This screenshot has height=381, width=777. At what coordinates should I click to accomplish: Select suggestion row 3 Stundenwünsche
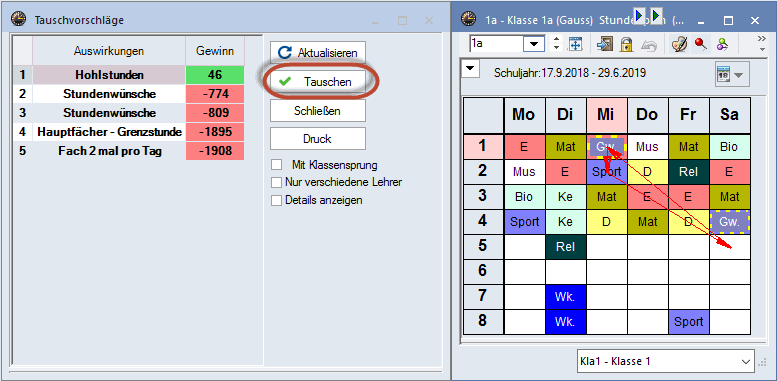(129, 113)
